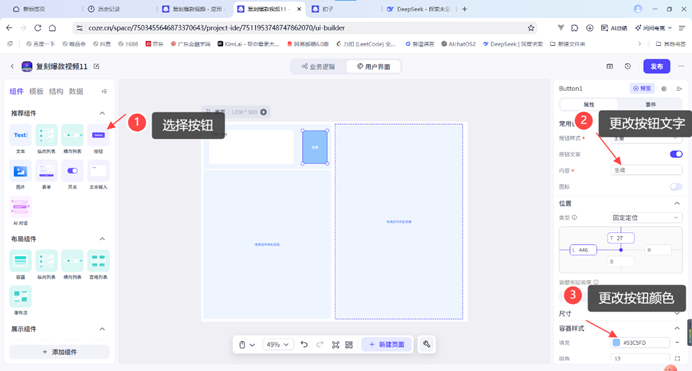The height and width of the screenshot is (371, 692).
Task: Collapse the 容器样式 section
Action: 677,328
